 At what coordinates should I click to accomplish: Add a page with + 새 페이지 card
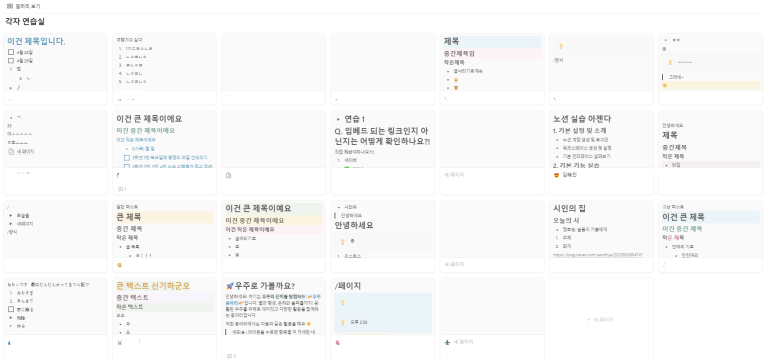pos(601,320)
